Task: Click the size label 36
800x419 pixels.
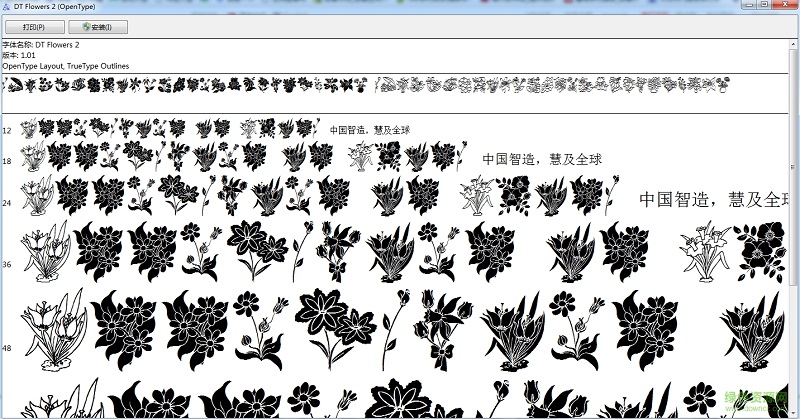Action: coord(7,264)
